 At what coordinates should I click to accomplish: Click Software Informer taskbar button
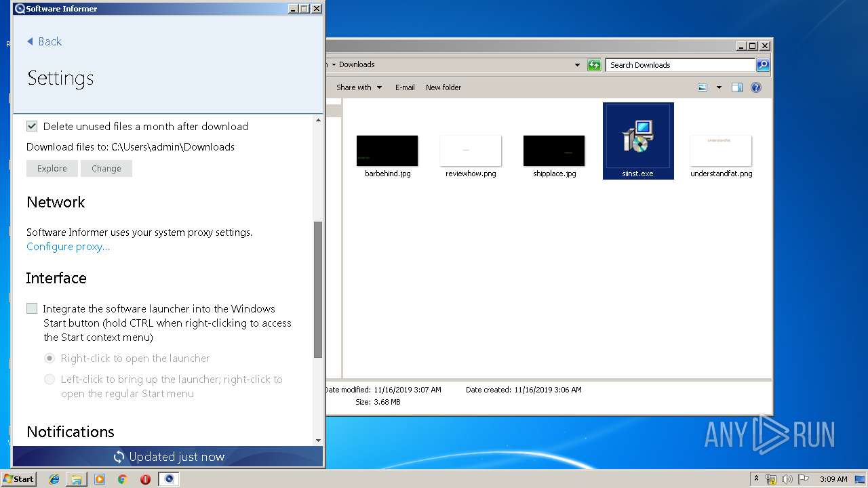tap(169, 479)
